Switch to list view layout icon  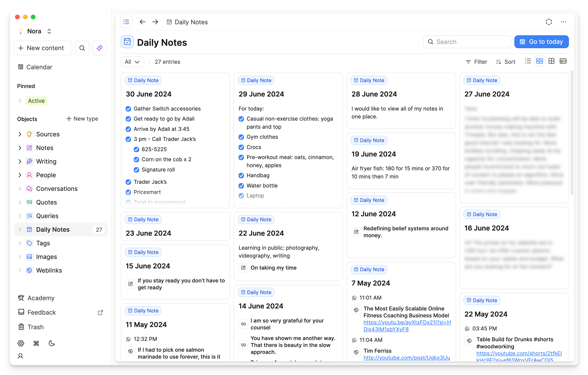coord(528,61)
